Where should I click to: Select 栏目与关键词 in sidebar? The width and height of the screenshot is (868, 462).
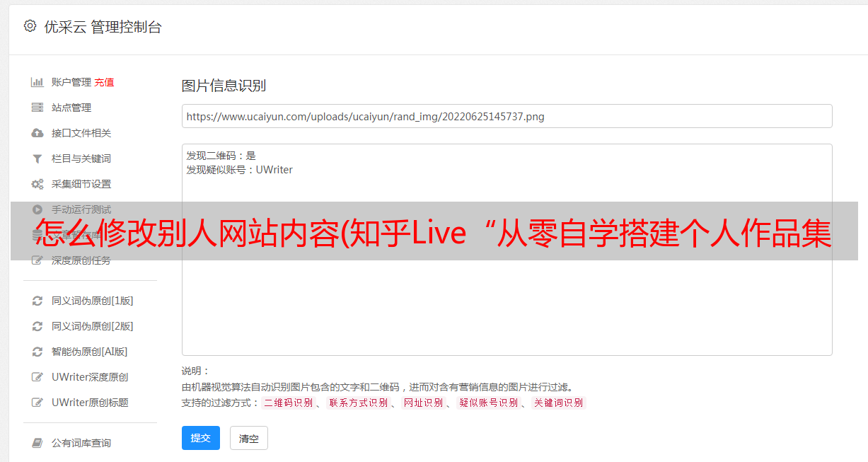coord(81,158)
